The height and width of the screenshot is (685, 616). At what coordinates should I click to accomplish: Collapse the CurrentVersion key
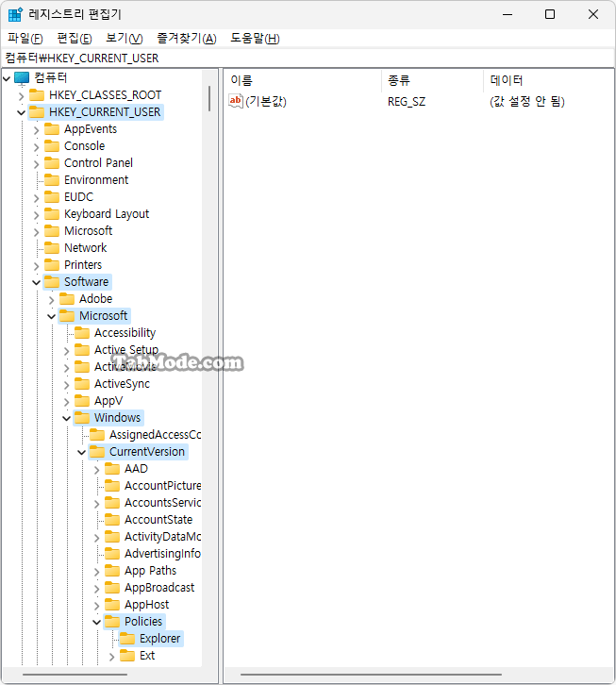click(x=82, y=453)
